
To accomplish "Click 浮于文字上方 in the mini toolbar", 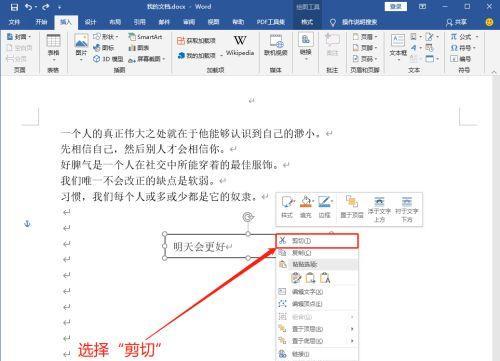I will click(379, 210).
